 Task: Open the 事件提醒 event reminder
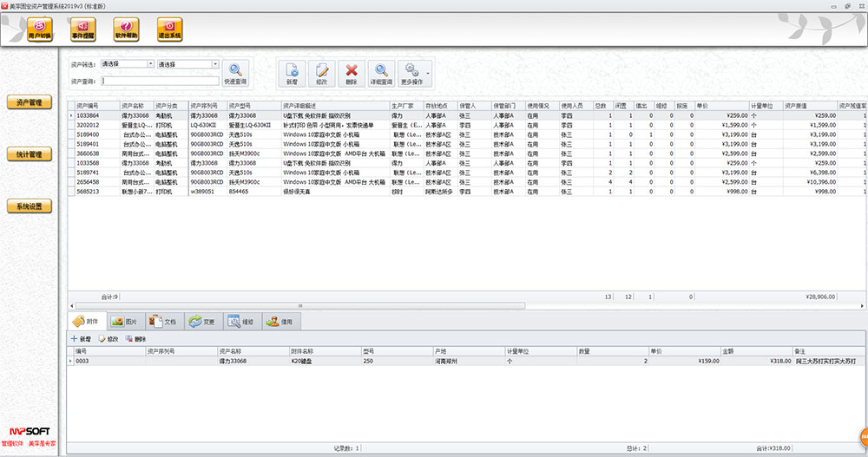(x=84, y=30)
